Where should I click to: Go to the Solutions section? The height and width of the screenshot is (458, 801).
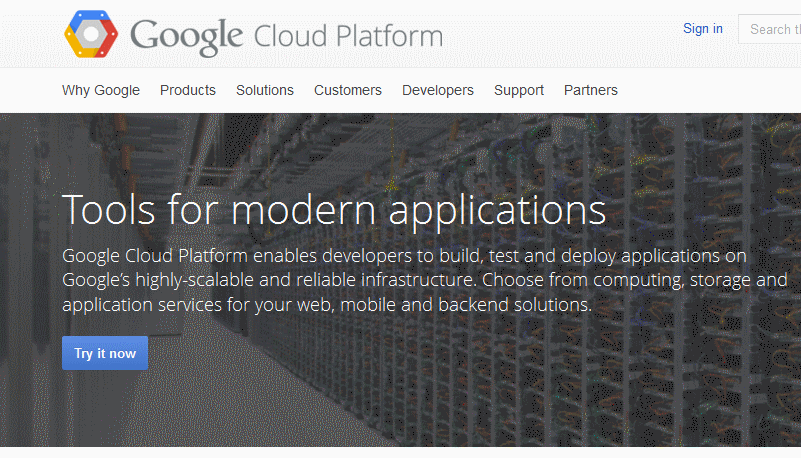click(265, 90)
